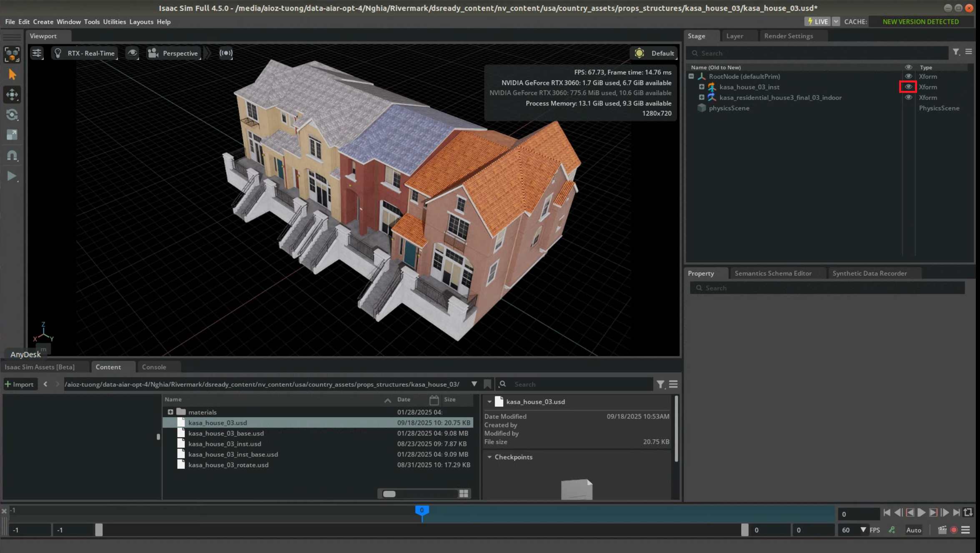Open the Utilities menu
980x553 pixels.
pyautogui.click(x=114, y=22)
